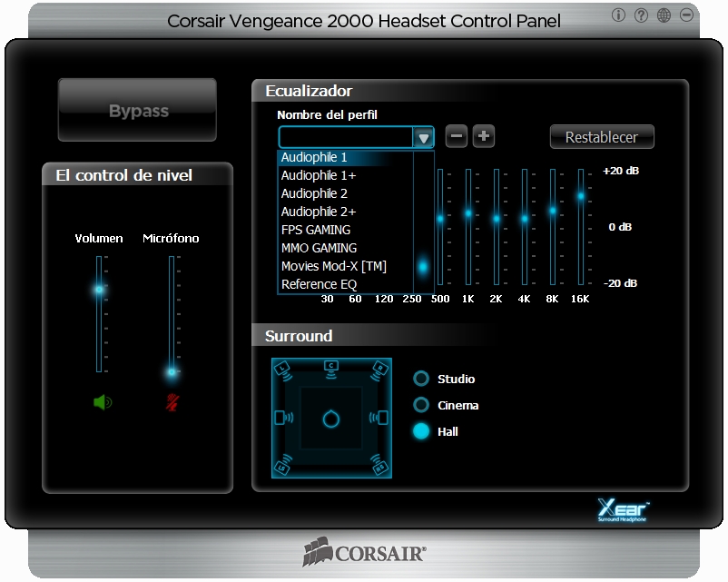728x582 pixels.
Task: Click the 16K equalizer slider handle
Action: [580, 195]
